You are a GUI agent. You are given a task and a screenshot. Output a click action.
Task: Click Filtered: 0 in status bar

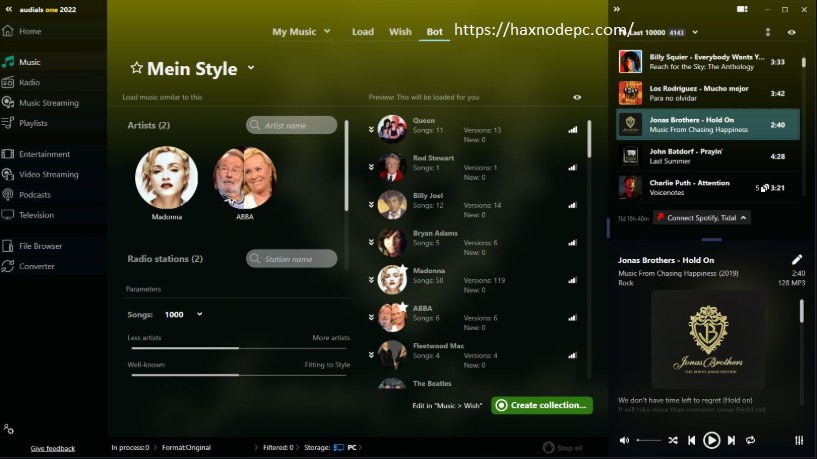pos(278,447)
